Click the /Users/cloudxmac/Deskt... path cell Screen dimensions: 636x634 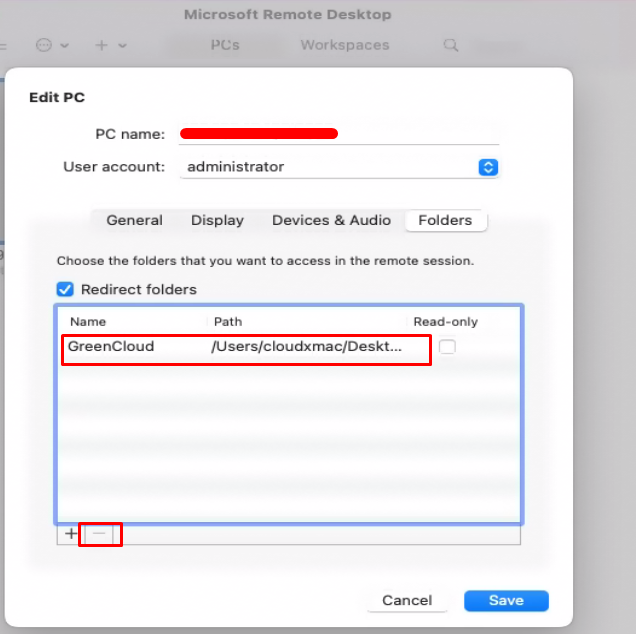tap(307, 346)
